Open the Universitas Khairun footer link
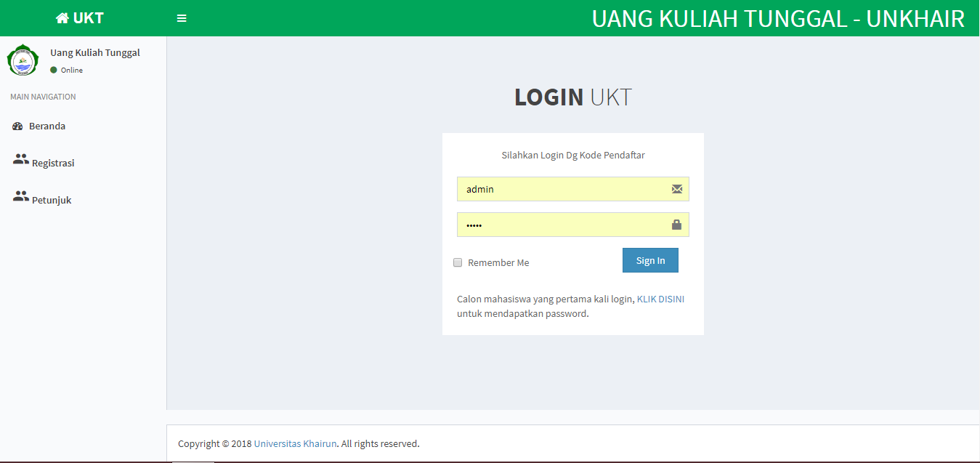980x463 pixels. pos(296,443)
